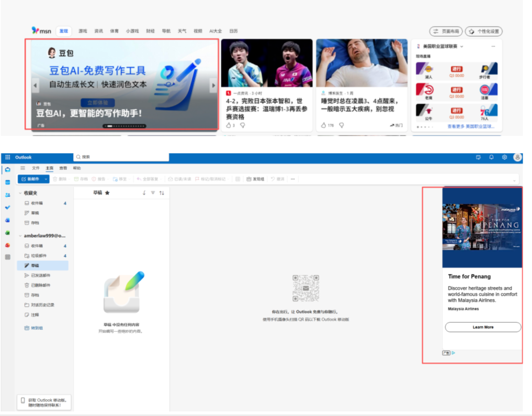Expand the NBA league dropdown in sports card

tap(461, 47)
